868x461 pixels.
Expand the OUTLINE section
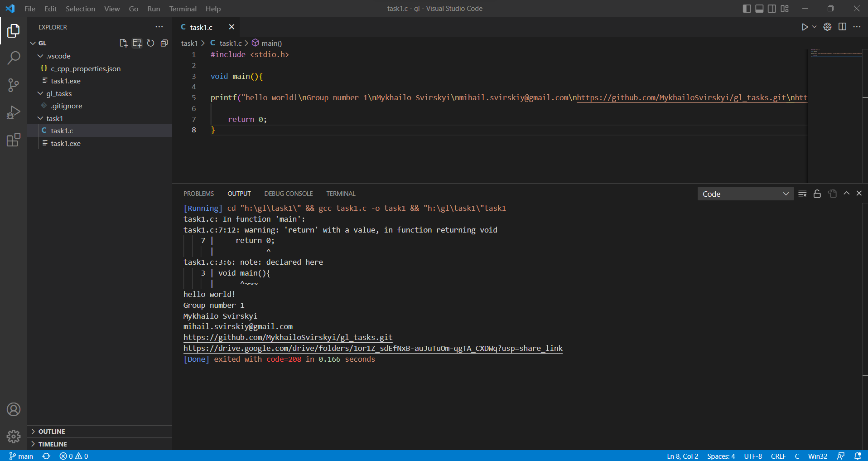tap(51, 431)
